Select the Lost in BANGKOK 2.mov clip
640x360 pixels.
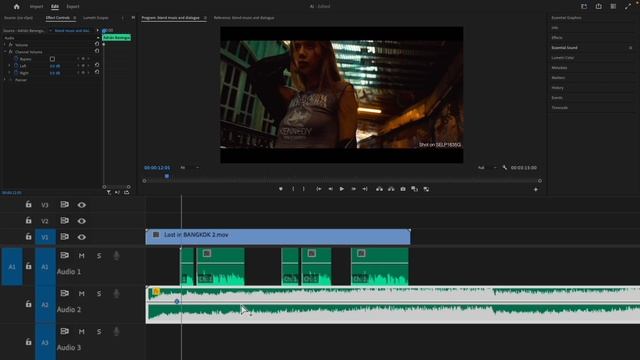point(278,237)
